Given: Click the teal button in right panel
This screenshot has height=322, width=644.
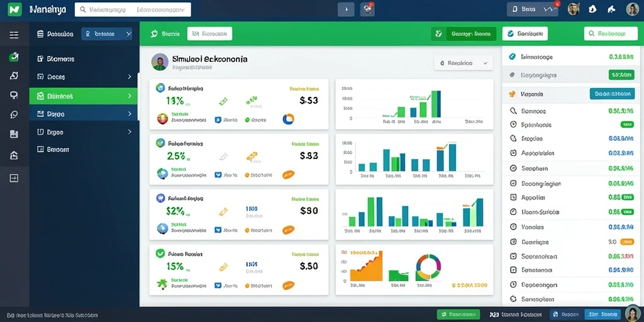Looking at the screenshot, I should click(x=611, y=94).
